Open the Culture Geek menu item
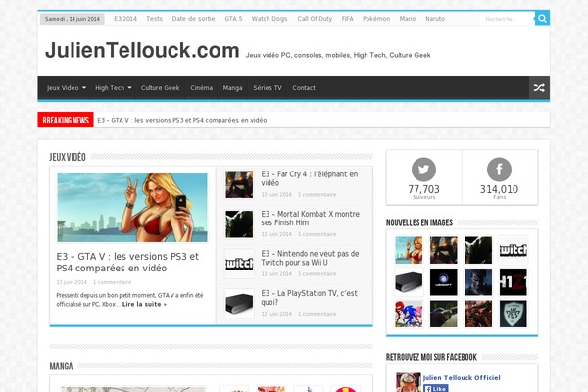588x392 pixels. click(160, 88)
